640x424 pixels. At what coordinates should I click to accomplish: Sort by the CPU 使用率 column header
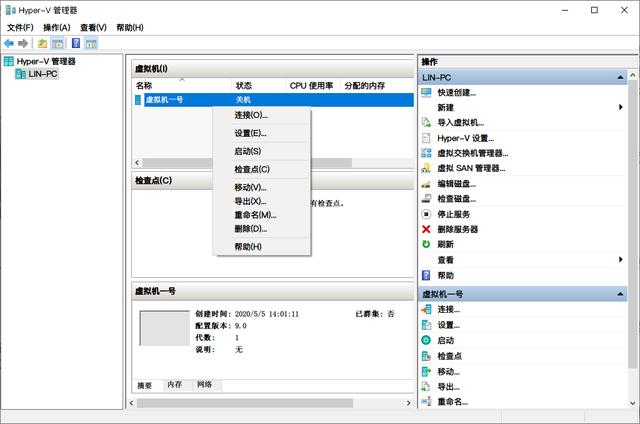tap(312, 85)
